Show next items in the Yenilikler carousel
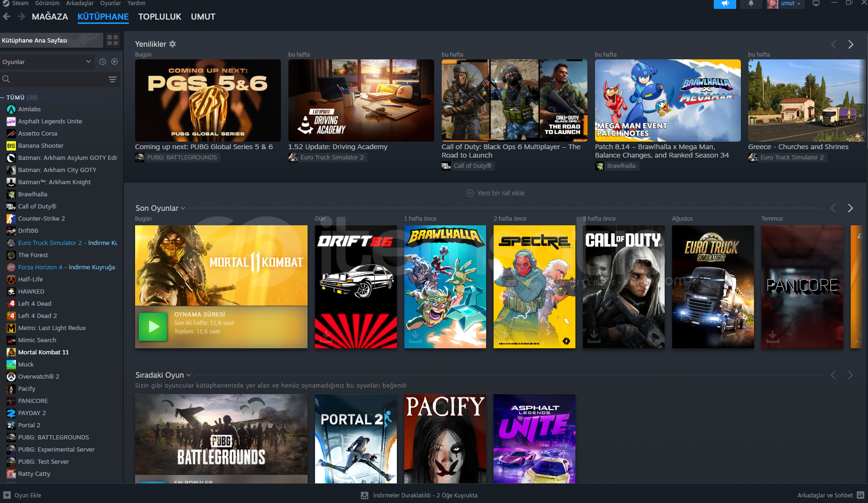Viewport: 868px width, 503px height. point(851,44)
